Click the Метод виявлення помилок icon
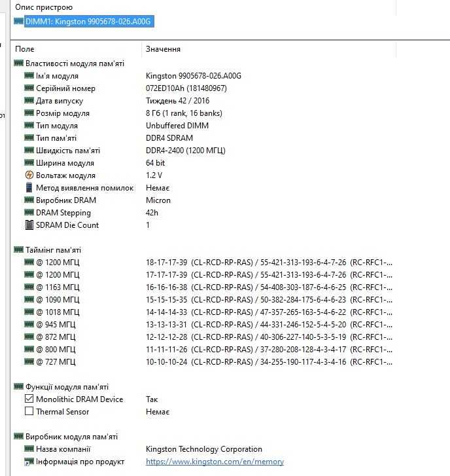Screen dimensions: 450x476 coord(29,187)
